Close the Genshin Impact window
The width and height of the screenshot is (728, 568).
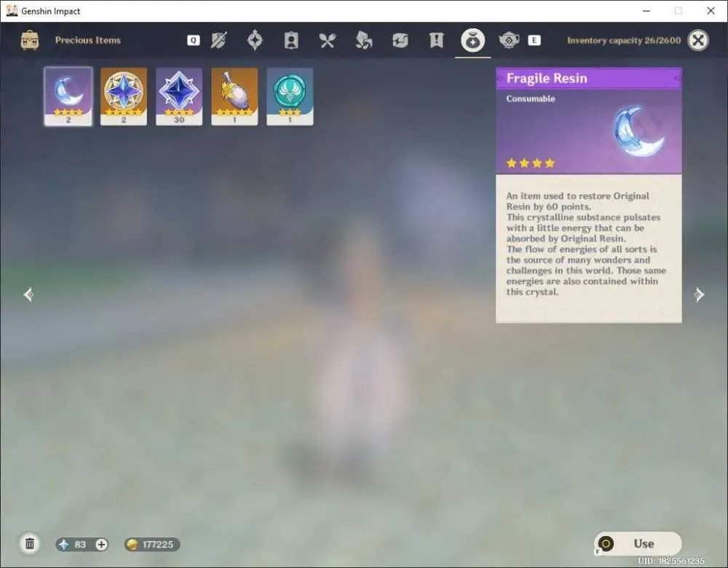(711, 11)
